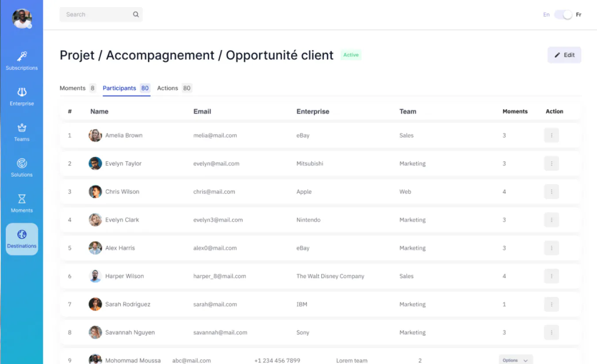
Task: Click Evelyn Taylor's avatar
Action: pos(95,163)
